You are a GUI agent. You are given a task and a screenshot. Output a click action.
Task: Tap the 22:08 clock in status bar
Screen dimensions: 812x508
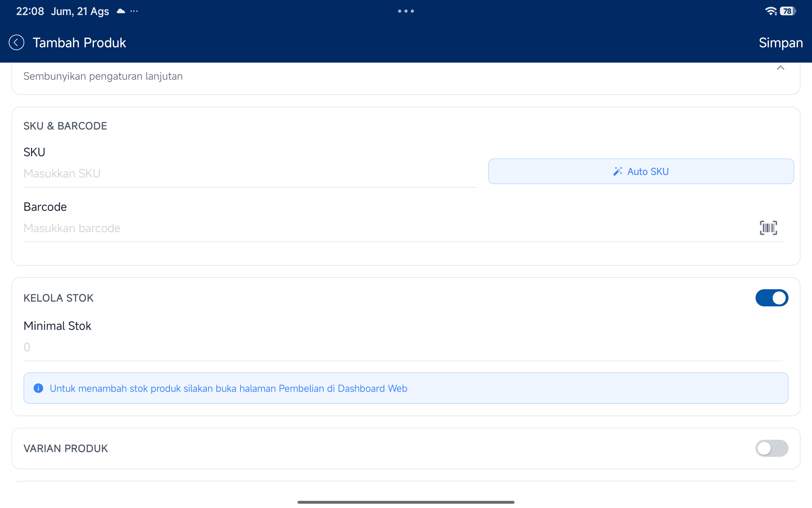(30, 11)
